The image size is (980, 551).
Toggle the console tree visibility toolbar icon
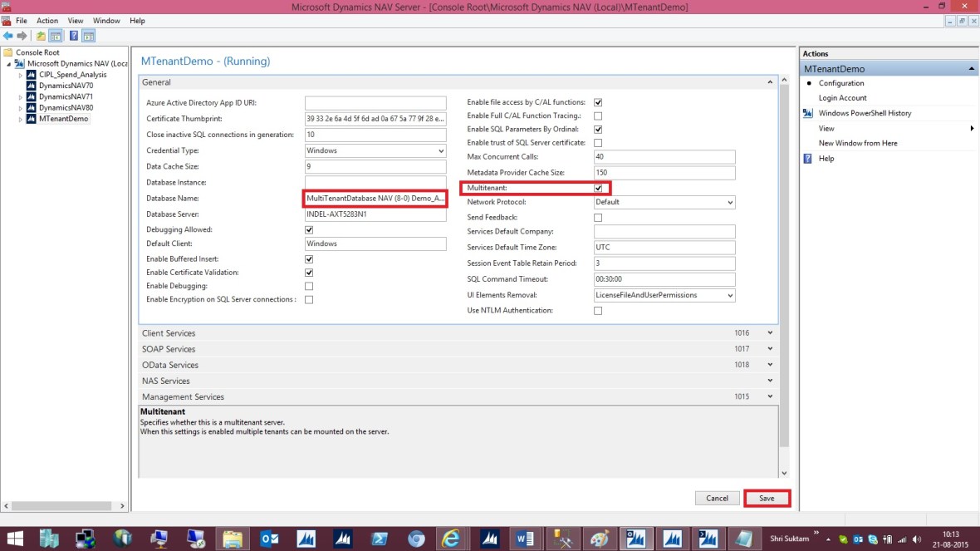pos(54,36)
